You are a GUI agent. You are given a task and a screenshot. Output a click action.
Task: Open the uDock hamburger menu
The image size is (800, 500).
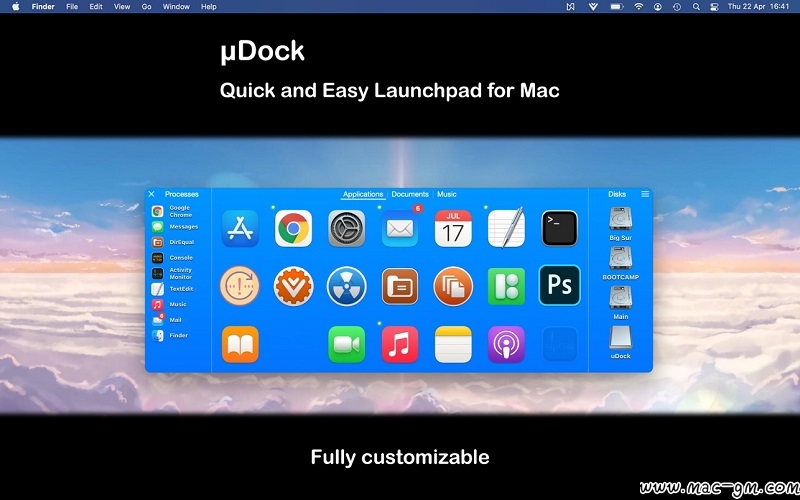[645, 194]
